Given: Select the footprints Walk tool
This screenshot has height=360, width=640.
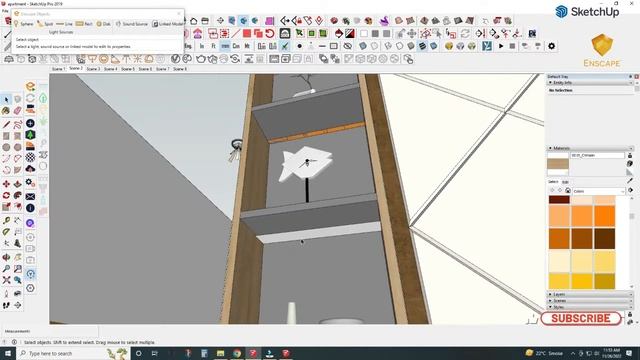Looking at the screenshot, I should (x=6, y=305).
